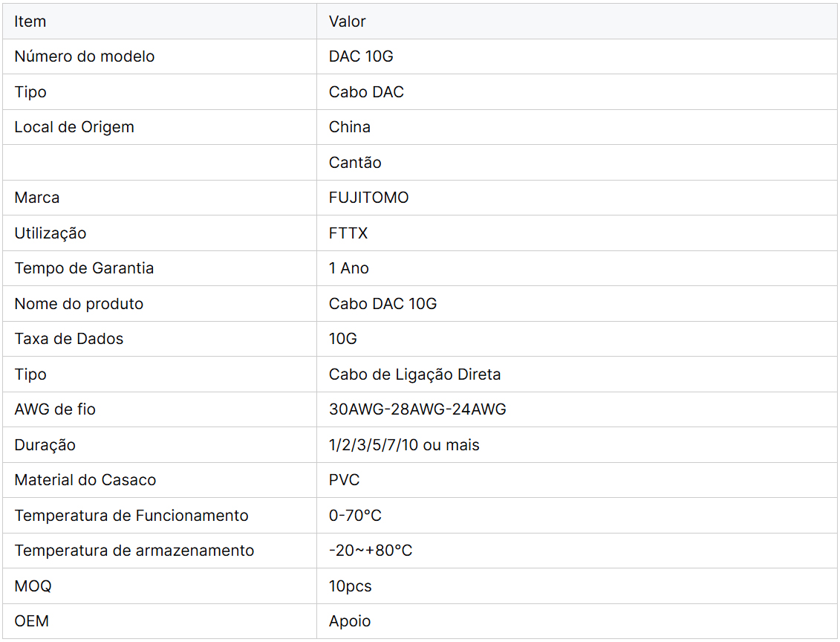The image size is (840, 642).
Task: Select the "Temperatura de Funcionamento" label
Action: (131, 516)
